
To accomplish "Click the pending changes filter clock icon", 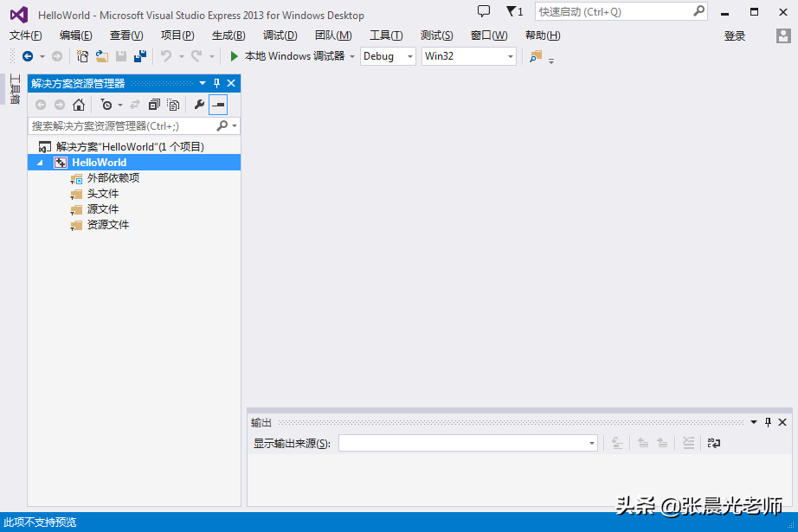I will point(106,105).
